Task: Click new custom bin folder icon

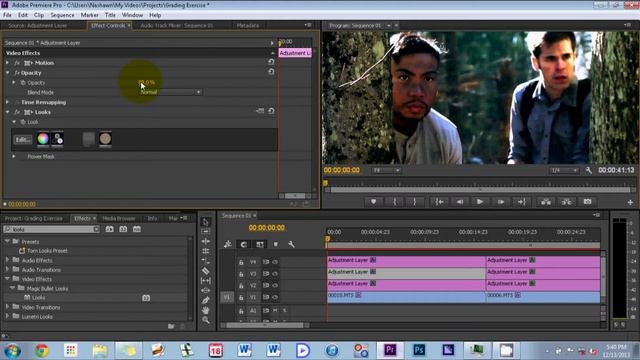Action: coord(171,326)
